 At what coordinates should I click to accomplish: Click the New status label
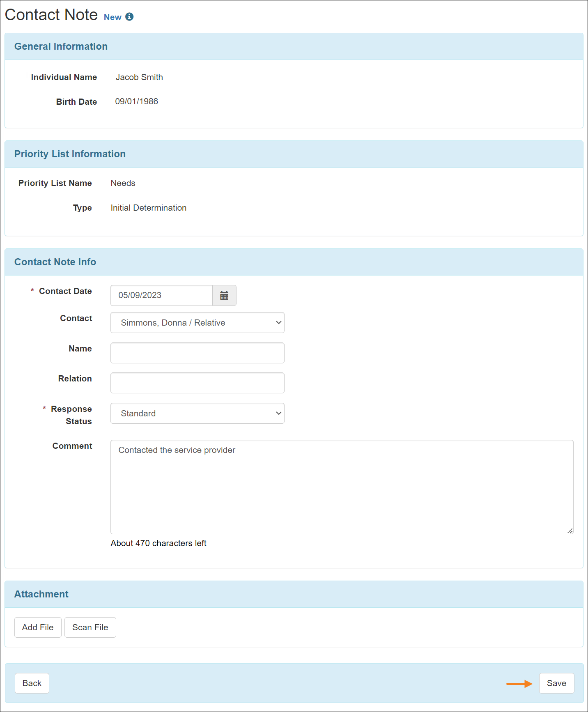point(113,17)
